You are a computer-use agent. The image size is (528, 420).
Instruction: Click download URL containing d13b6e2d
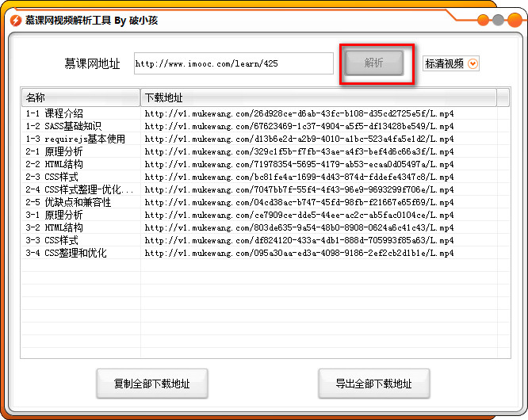click(299, 139)
